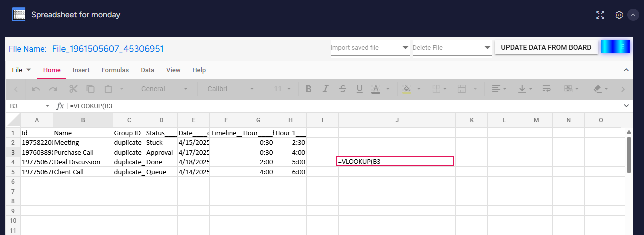Click the Queue status cell
The width and height of the screenshot is (644, 235).
(x=161, y=172)
